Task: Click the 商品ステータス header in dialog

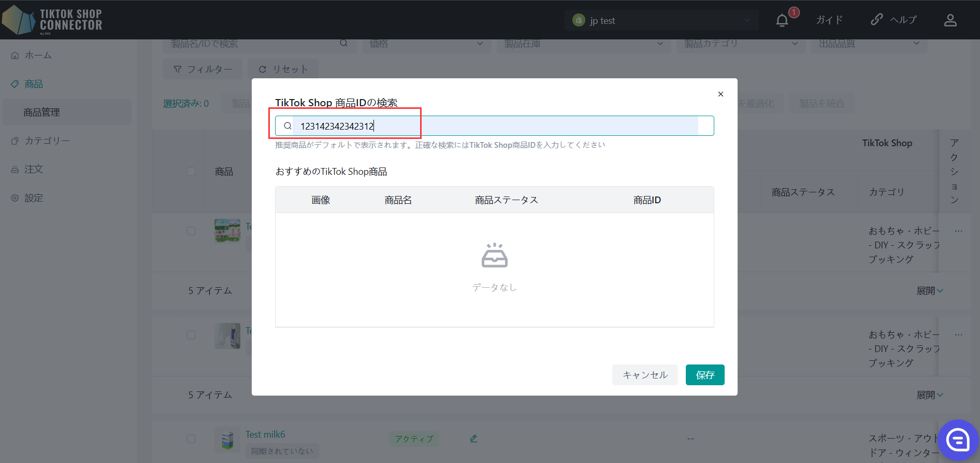Action: [507, 200]
